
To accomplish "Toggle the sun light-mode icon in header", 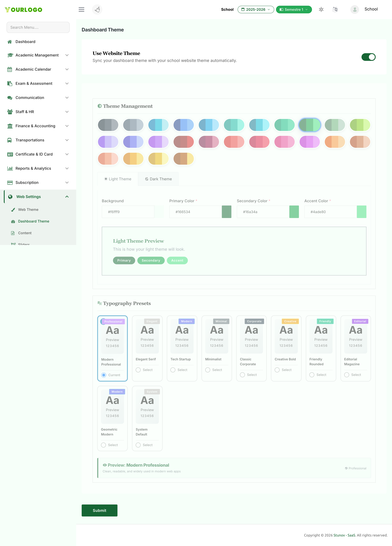I will pyautogui.click(x=321, y=9).
